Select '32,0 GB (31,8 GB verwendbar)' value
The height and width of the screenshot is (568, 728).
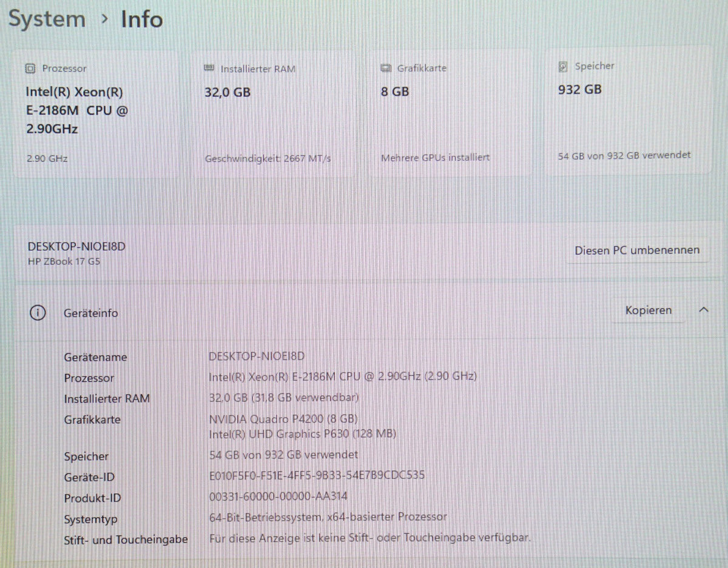[283, 398]
